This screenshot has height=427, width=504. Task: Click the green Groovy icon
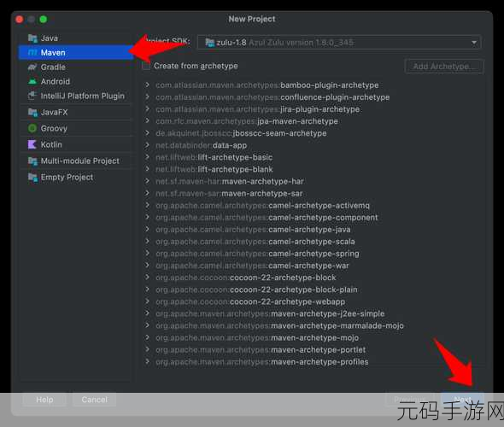32,128
